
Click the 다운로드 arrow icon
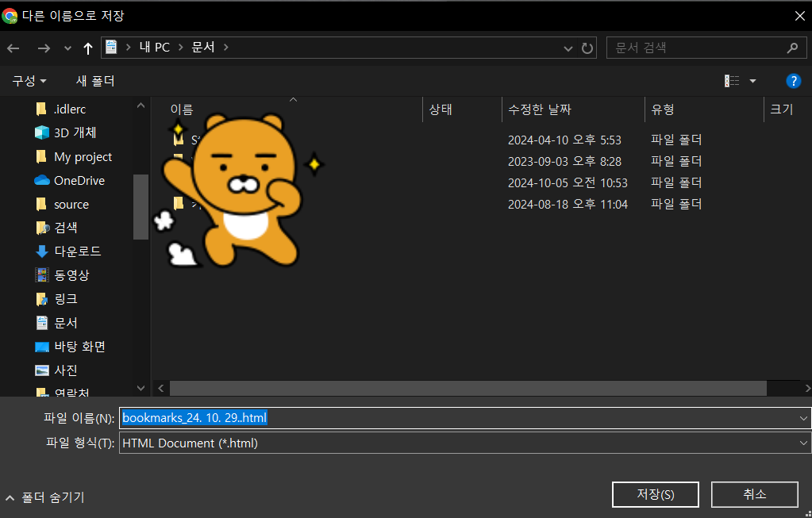coord(42,251)
